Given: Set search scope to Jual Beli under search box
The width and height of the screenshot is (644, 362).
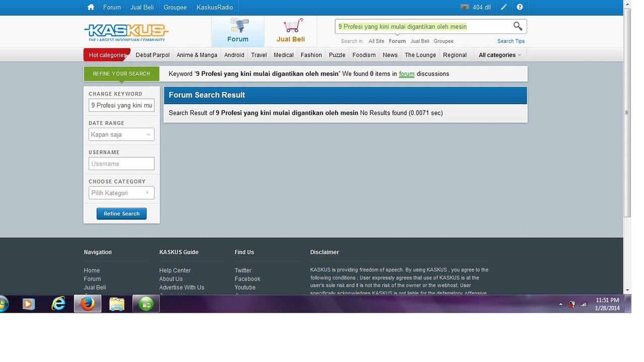Looking at the screenshot, I should [x=420, y=41].
